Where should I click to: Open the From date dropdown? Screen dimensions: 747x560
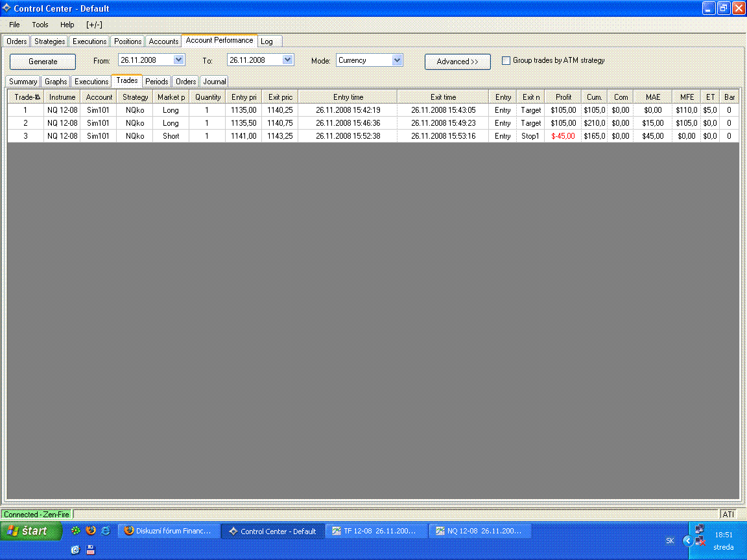(179, 60)
